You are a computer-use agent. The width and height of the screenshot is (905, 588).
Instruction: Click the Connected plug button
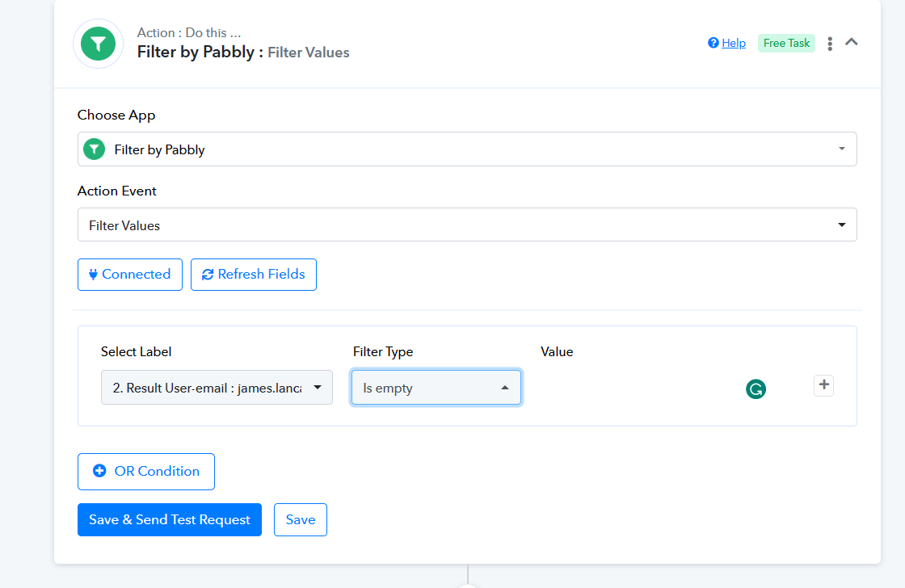[x=130, y=275]
